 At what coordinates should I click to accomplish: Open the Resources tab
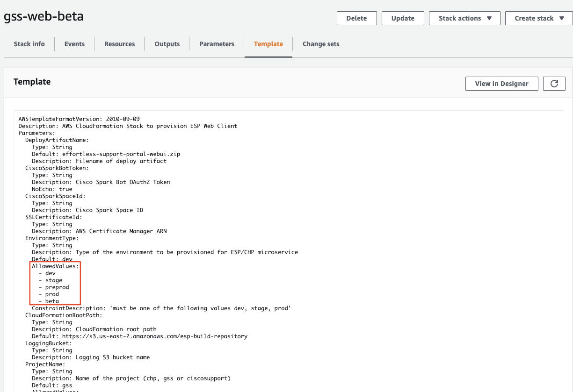click(x=119, y=44)
